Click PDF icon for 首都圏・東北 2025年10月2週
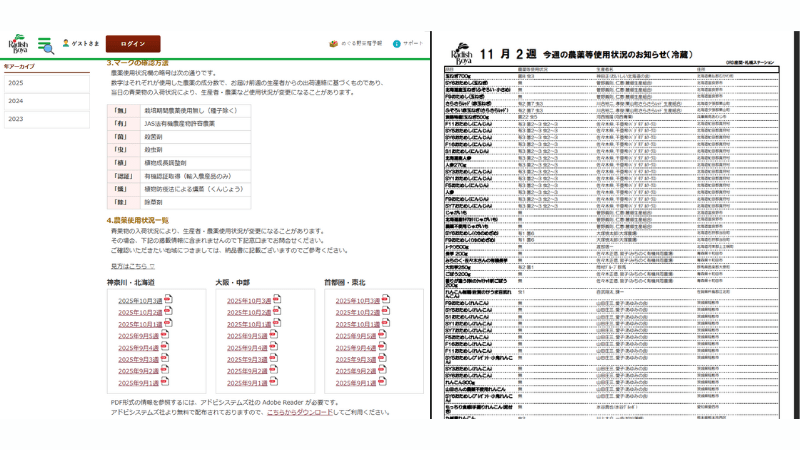 [x=385, y=312]
